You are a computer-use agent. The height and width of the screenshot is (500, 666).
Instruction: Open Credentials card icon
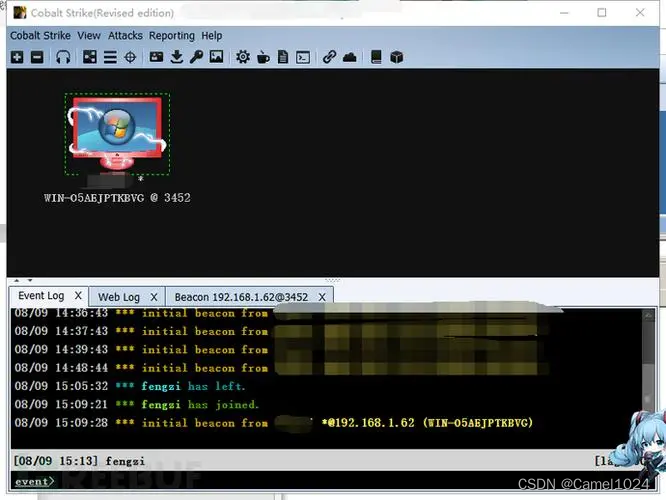(156, 57)
